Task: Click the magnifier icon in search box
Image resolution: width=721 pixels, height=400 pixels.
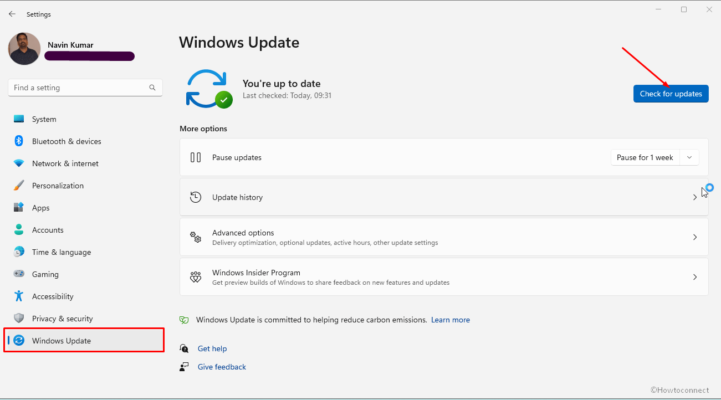Action: point(152,87)
